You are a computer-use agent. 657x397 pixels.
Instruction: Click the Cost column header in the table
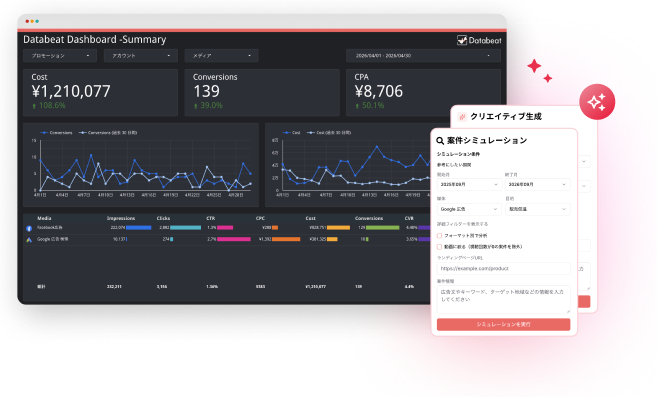[x=310, y=218]
